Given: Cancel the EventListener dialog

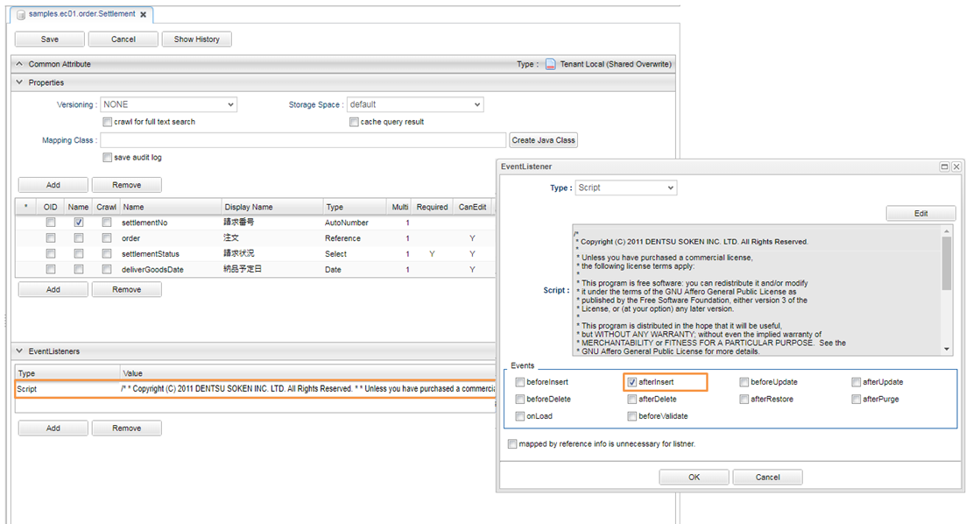Looking at the screenshot, I should click(767, 477).
